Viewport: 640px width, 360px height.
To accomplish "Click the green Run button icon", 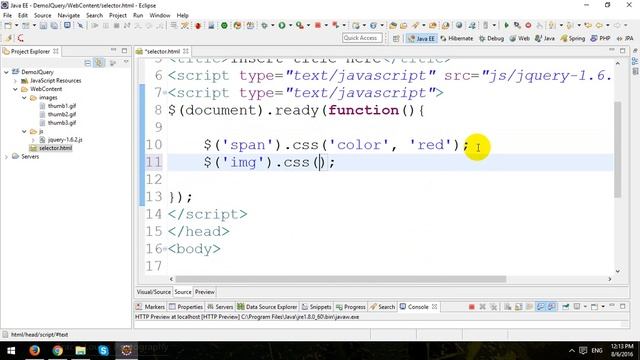I will (282, 25).
